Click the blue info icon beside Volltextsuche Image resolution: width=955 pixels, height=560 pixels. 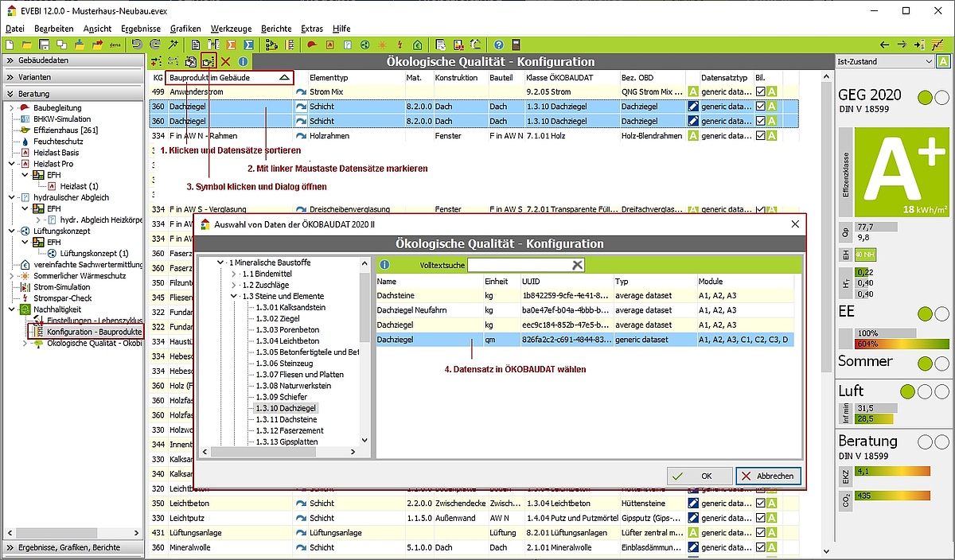coord(384,265)
